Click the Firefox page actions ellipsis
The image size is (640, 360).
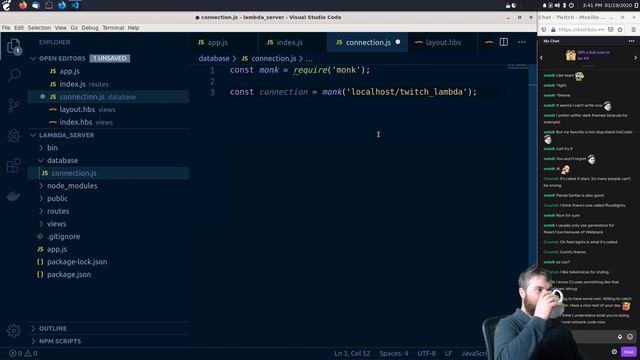click(601, 29)
